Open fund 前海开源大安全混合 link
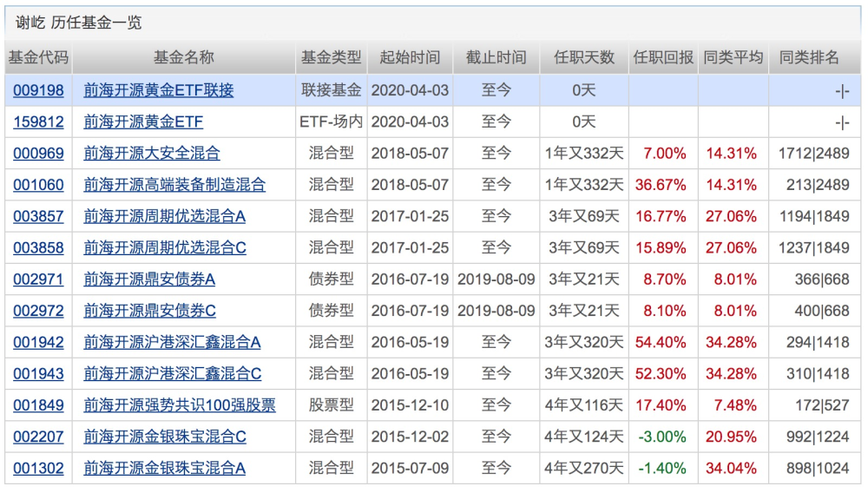The height and width of the screenshot is (493, 868). tap(152, 154)
